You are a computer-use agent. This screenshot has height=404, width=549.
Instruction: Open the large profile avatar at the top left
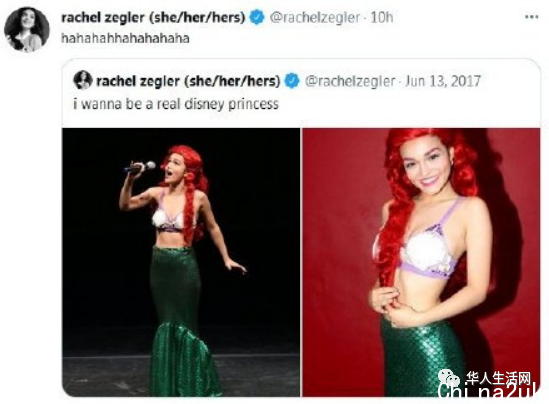pyautogui.click(x=27, y=29)
